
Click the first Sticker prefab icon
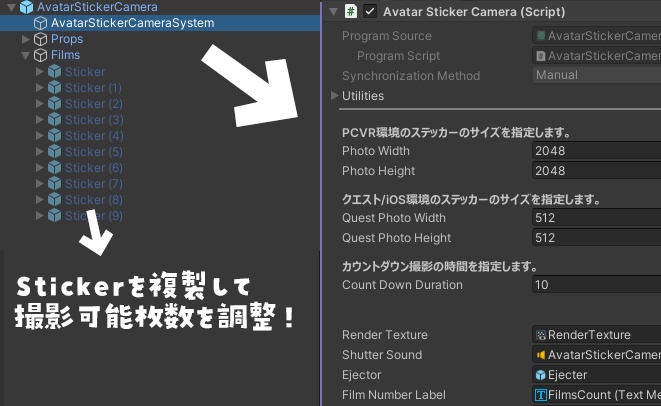point(54,72)
